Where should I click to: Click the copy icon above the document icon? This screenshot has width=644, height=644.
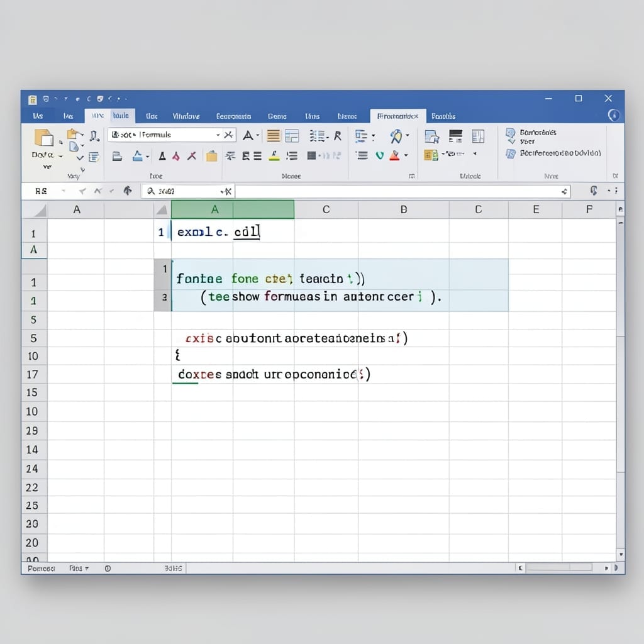(x=74, y=134)
